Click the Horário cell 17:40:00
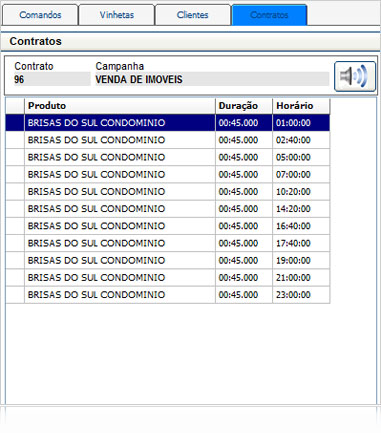Image resolution: width=381 pixels, height=433 pixels. click(301, 243)
